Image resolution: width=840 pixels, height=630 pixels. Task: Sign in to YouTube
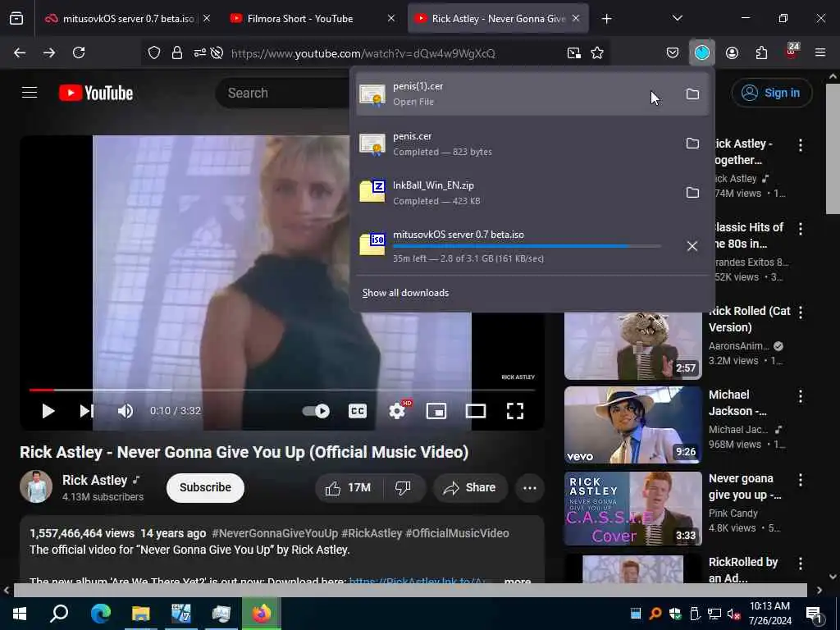coord(771,93)
